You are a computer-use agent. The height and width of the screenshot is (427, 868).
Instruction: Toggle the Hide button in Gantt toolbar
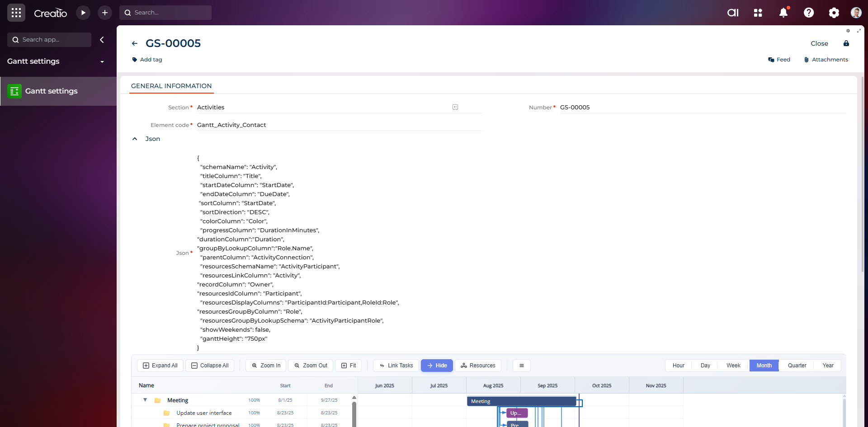point(437,366)
